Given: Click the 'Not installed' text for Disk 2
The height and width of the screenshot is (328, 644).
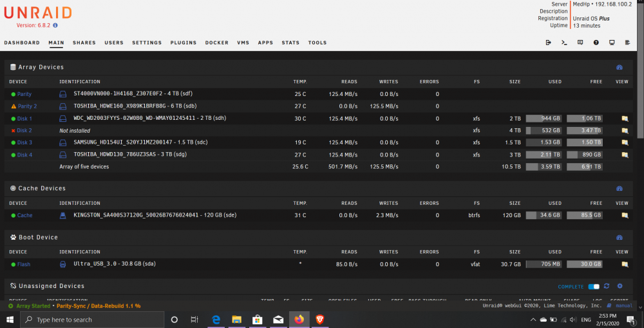Looking at the screenshot, I should pos(75,131).
